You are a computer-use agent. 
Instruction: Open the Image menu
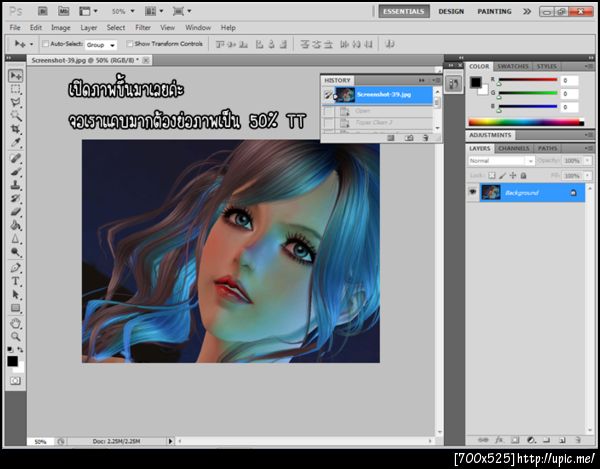[60, 28]
